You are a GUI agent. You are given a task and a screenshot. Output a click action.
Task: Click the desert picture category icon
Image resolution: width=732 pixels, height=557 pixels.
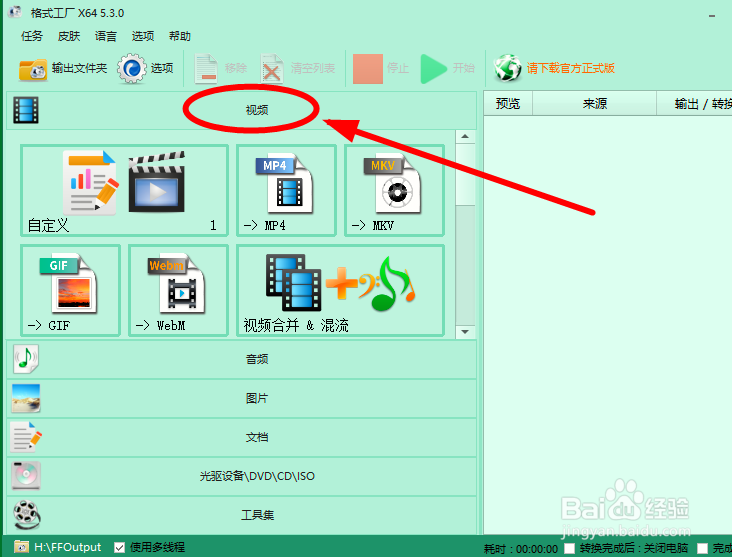[26, 398]
